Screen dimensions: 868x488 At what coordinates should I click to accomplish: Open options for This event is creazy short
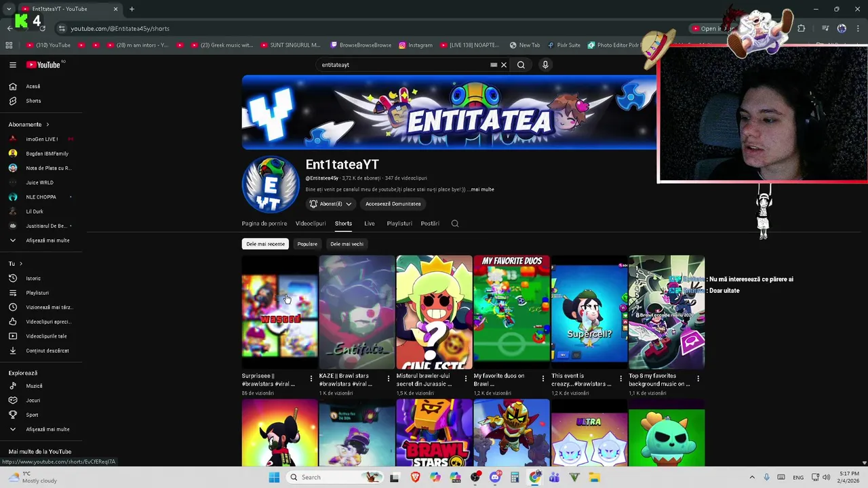coord(620,378)
